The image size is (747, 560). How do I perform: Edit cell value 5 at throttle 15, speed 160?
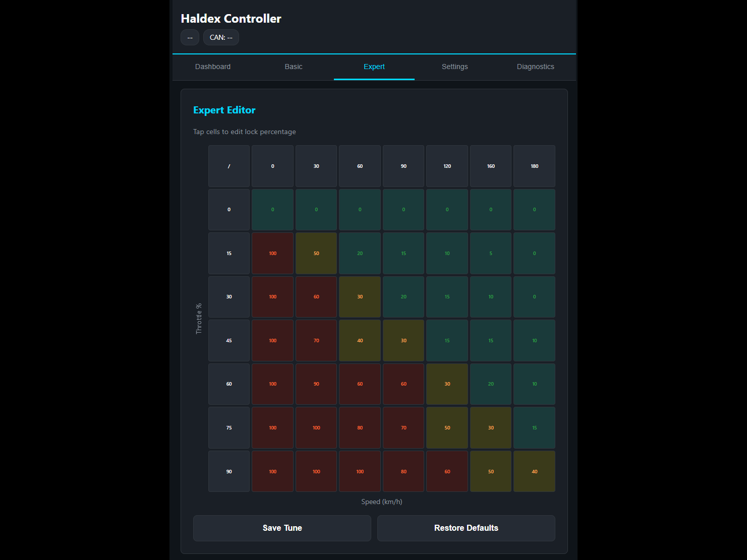point(491,254)
